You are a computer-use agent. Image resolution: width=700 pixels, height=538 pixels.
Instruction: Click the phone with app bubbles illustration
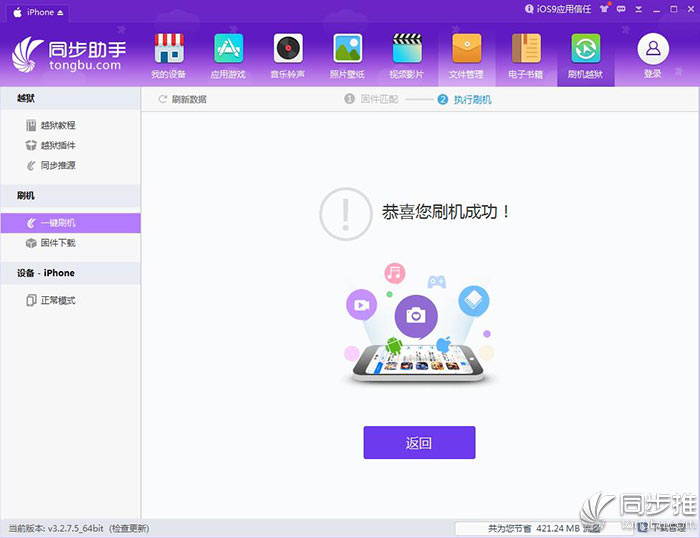(419, 323)
